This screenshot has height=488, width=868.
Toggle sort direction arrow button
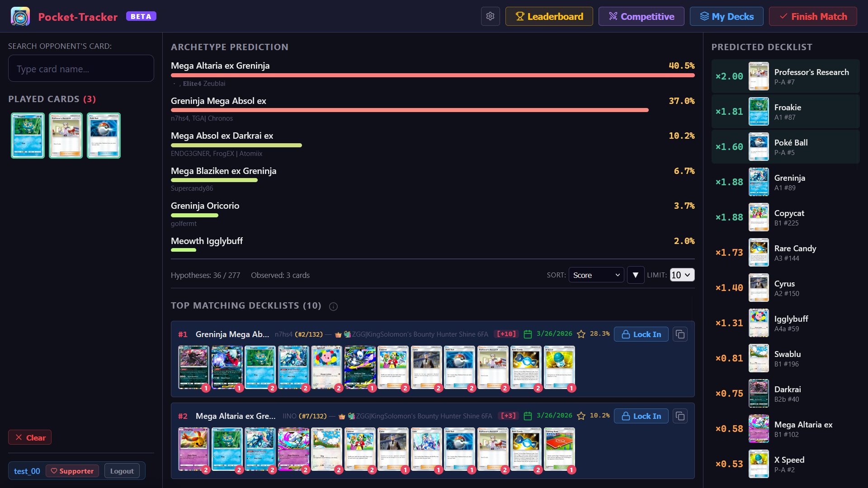pos(636,275)
